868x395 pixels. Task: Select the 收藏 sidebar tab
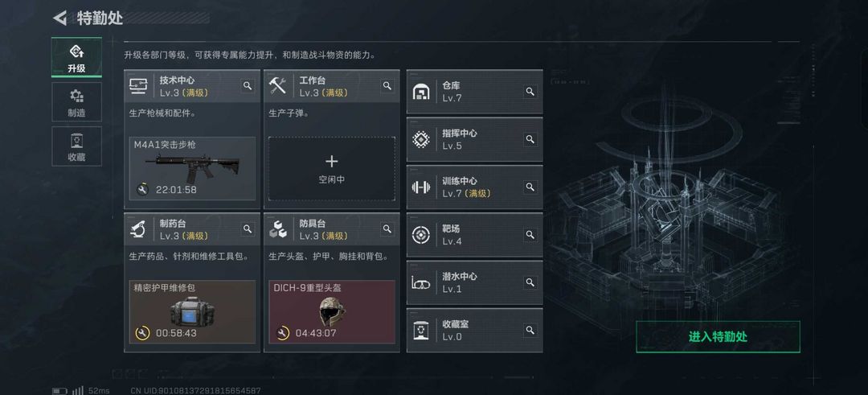click(76, 146)
